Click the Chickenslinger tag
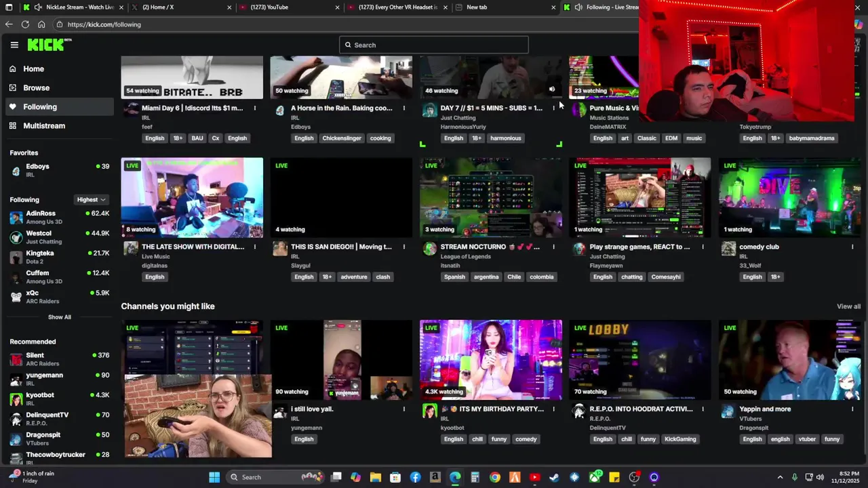868x488 pixels. 342,138
